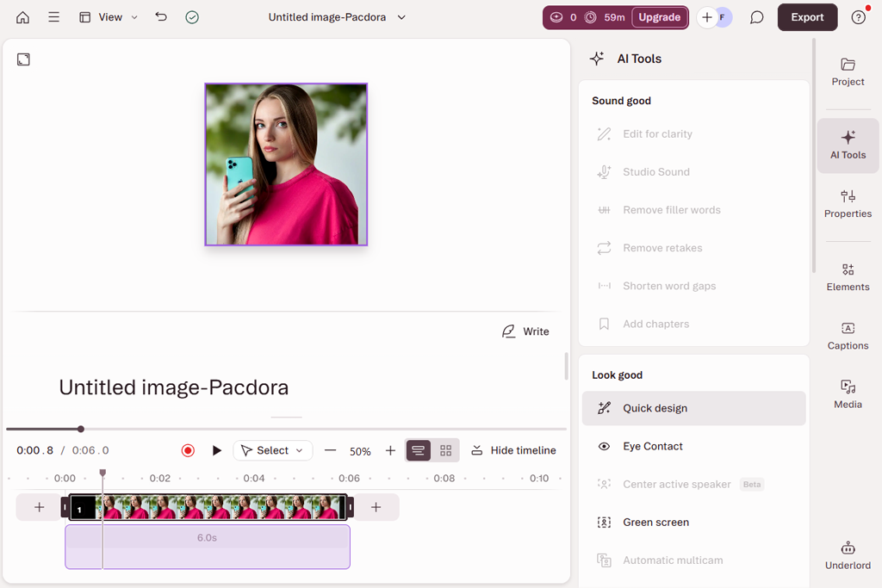Click the clip's right trim handle
Viewport: 882px width, 588px height.
[351, 508]
